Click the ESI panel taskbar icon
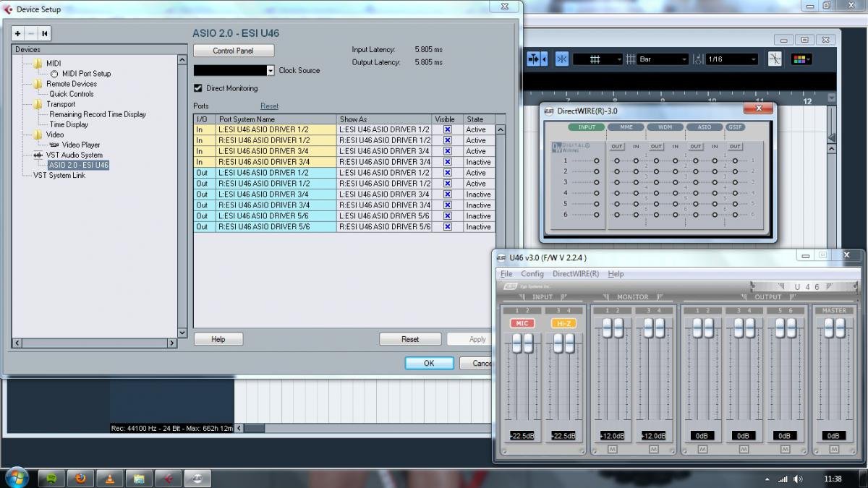 click(196, 478)
